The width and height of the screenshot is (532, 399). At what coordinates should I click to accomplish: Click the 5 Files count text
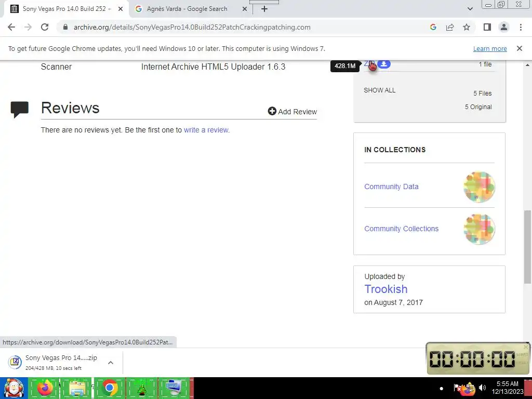(x=483, y=94)
